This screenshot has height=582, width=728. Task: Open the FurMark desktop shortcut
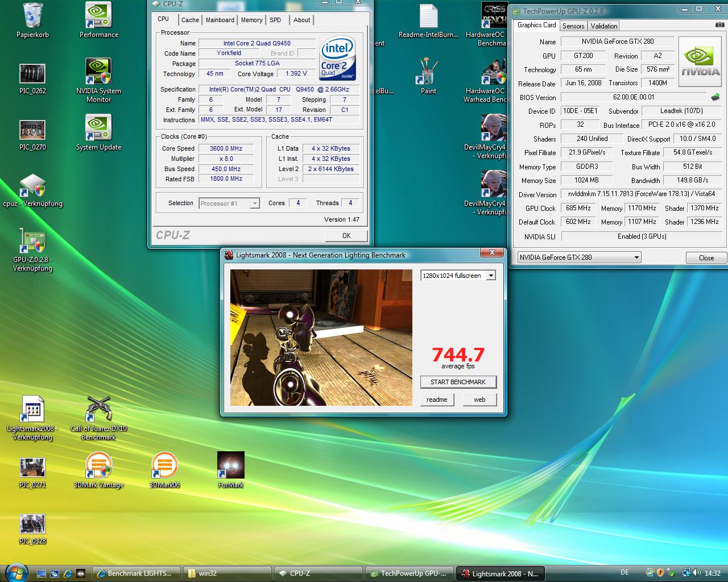(x=230, y=465)
